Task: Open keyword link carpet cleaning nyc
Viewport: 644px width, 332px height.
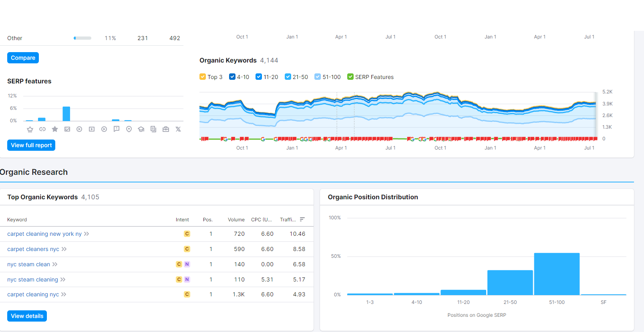Action: [33, 294]
